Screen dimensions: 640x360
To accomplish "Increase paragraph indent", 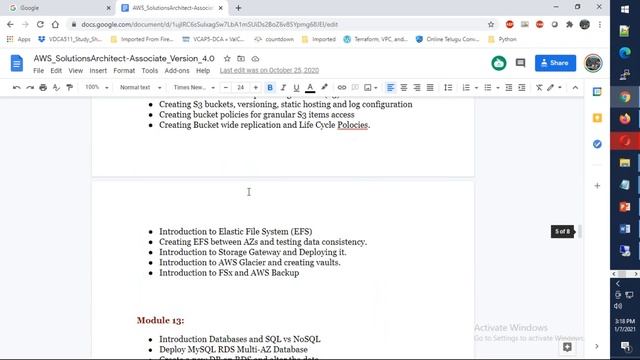I will pos(522,87).
